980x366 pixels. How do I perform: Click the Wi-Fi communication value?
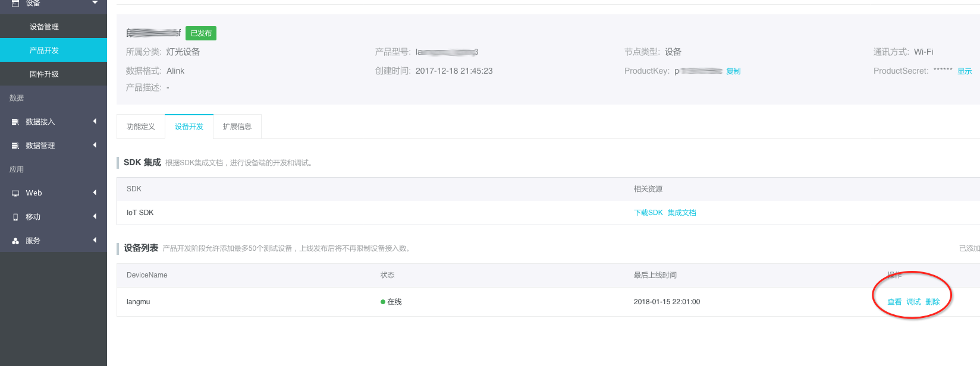(x=924, y=52)
